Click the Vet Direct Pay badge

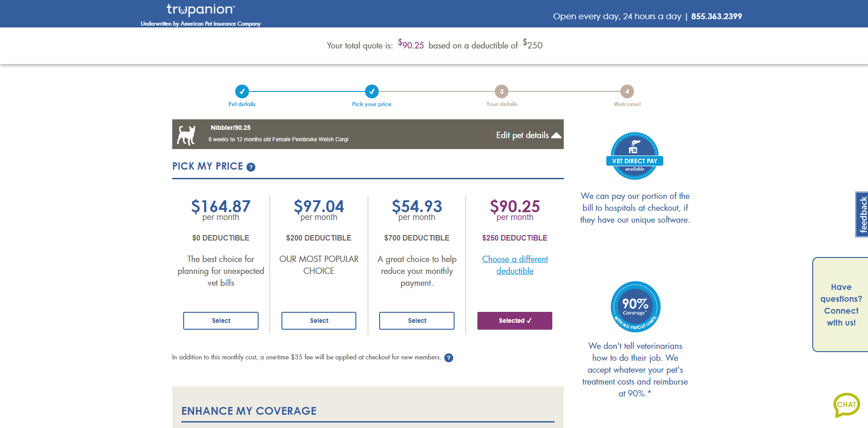click(635, 155)
